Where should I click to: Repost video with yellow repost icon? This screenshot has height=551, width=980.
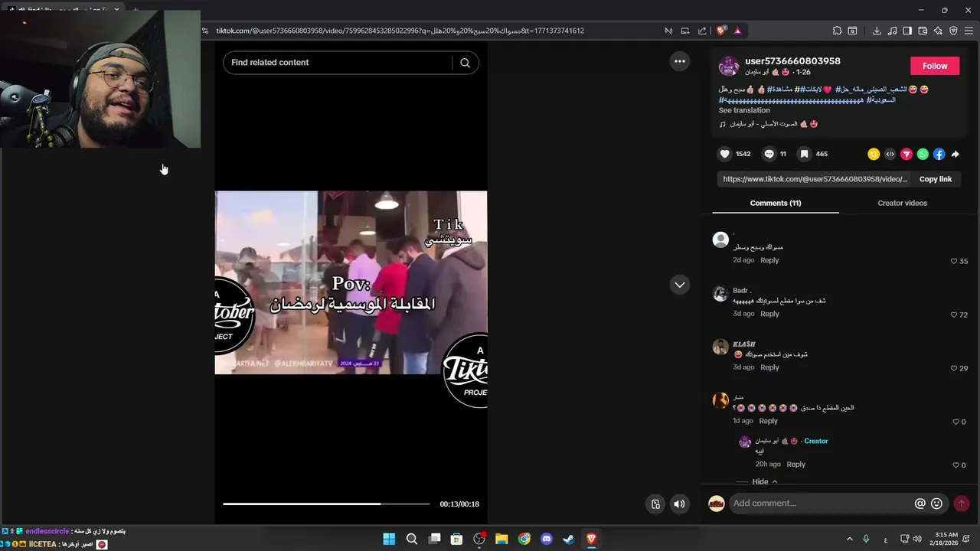pos(873,154)
